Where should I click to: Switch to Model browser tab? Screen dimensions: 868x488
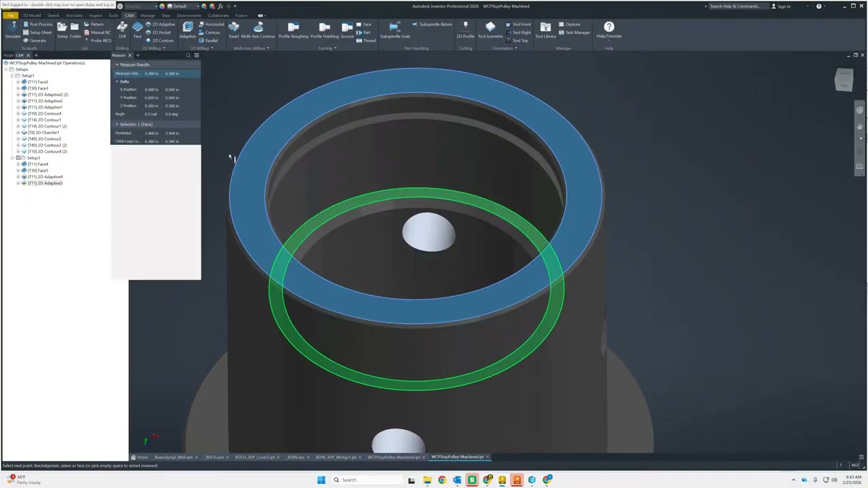8,56
